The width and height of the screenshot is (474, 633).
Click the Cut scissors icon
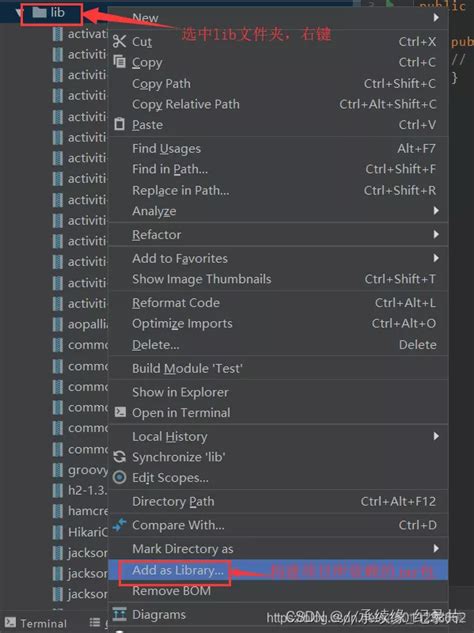click(x=120, y=41)
